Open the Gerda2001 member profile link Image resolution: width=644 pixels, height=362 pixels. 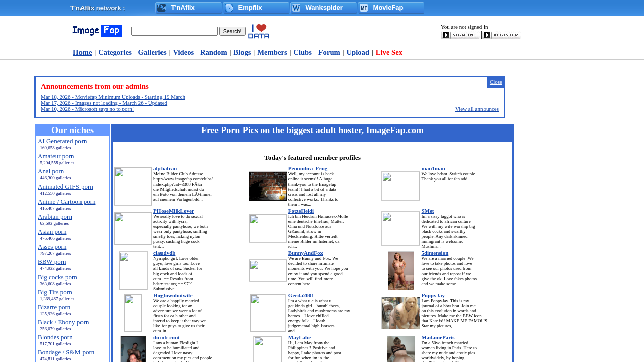pyautogui.click(x=301, y=295)
